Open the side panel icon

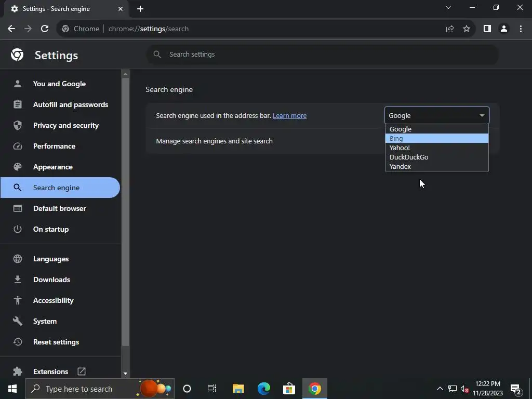tap(487, 29)
